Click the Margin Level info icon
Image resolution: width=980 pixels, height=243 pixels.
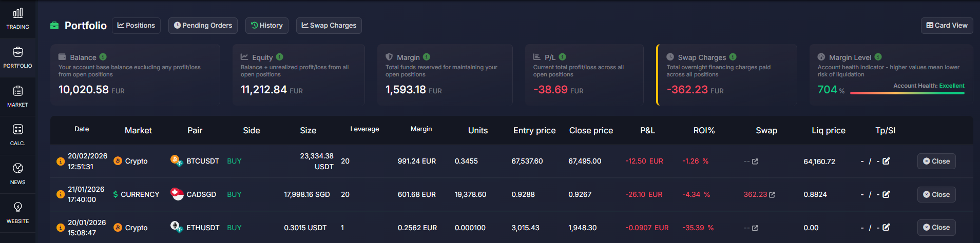click(878, 57)
